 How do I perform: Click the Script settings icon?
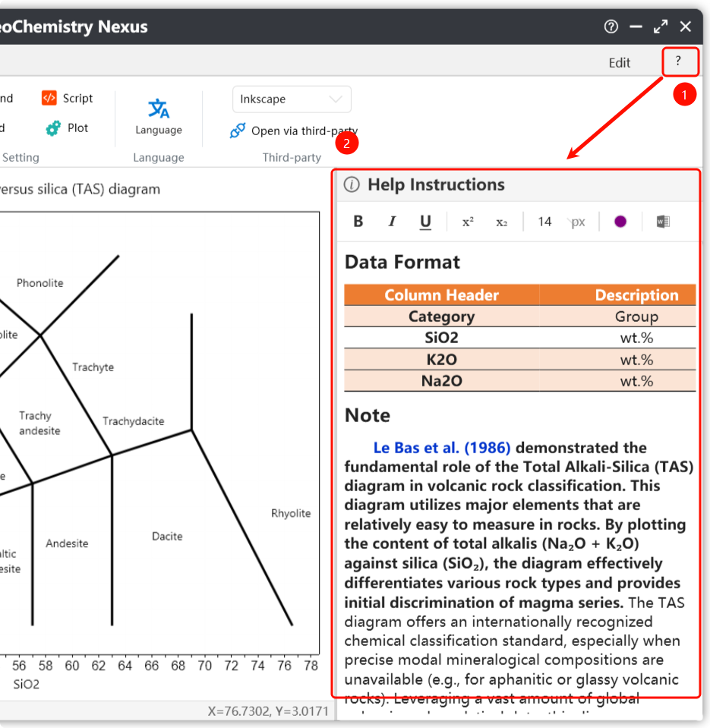(x=49, y=98)
